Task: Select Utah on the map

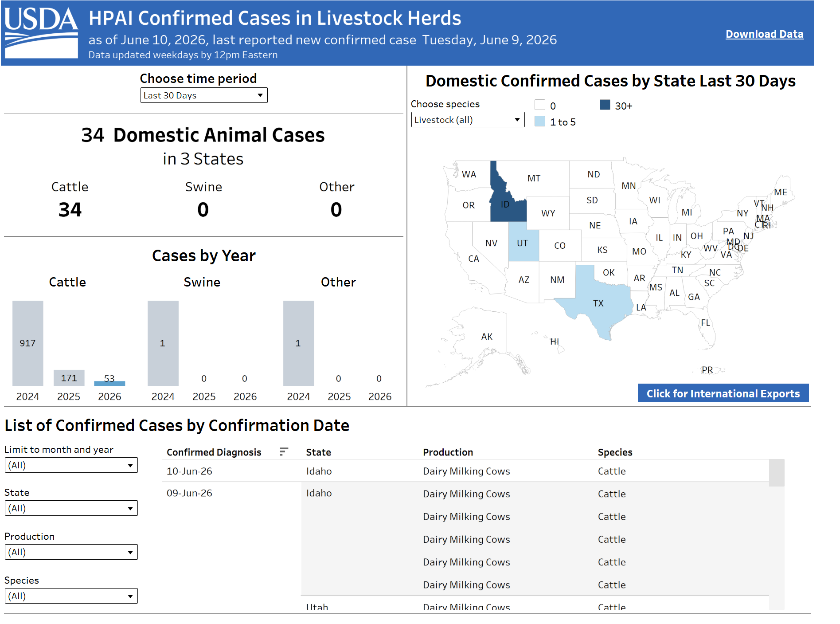Action: (x=523, y=242)
